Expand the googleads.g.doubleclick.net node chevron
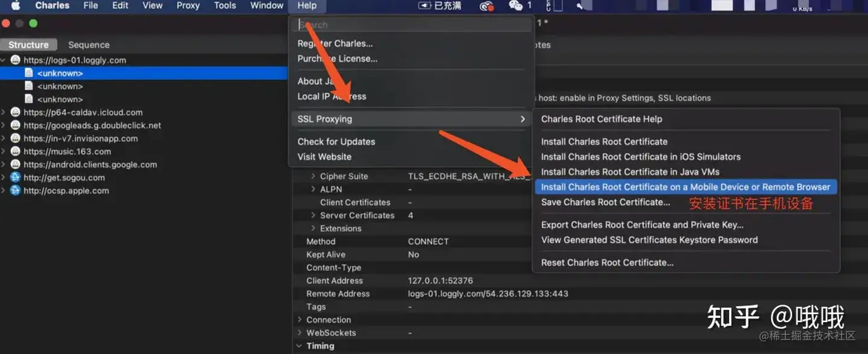The height and width of the screenshot is (354, 868). click(x=4, y=125)
